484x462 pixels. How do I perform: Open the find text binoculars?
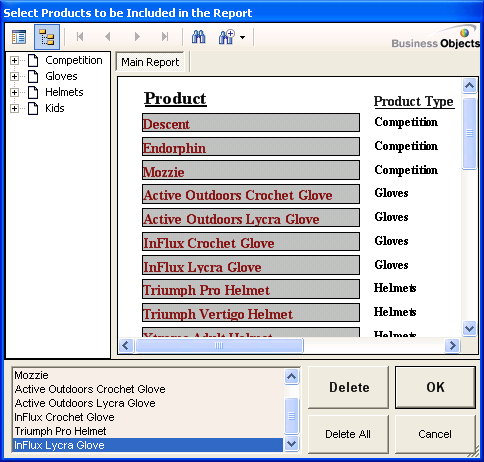198,37
